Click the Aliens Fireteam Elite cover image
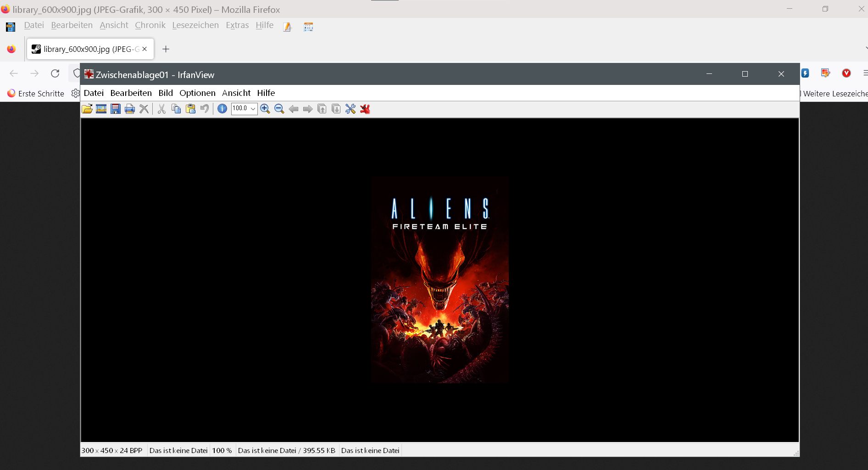 440,280
